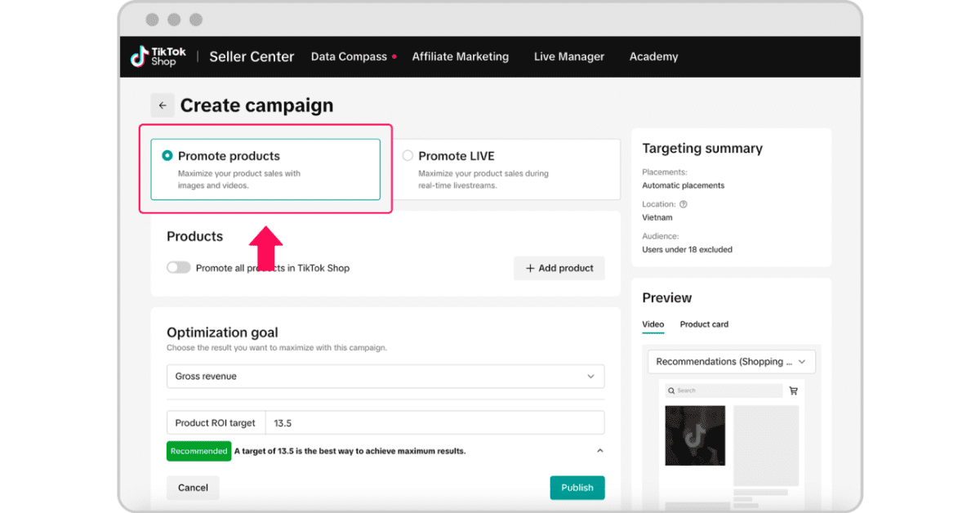Screen dimensions: 980x513
Task: Click 'A target of 13.5 is the best way' message
Action: (350, 451)
